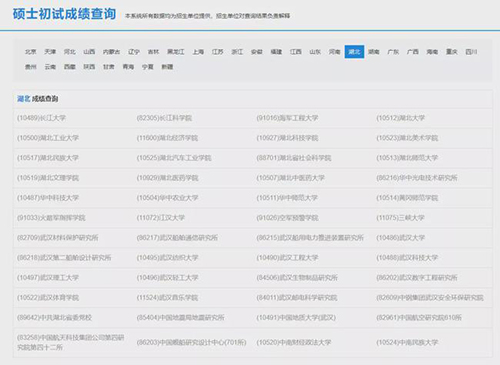Open (10500)湖北工业大学 link

click(x=48, y=138)
